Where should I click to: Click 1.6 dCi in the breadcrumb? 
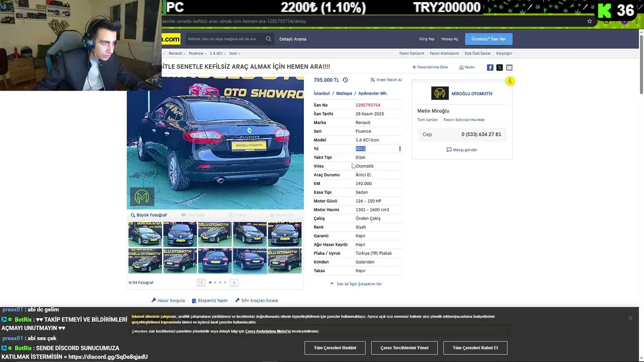[x=216, y=53]
